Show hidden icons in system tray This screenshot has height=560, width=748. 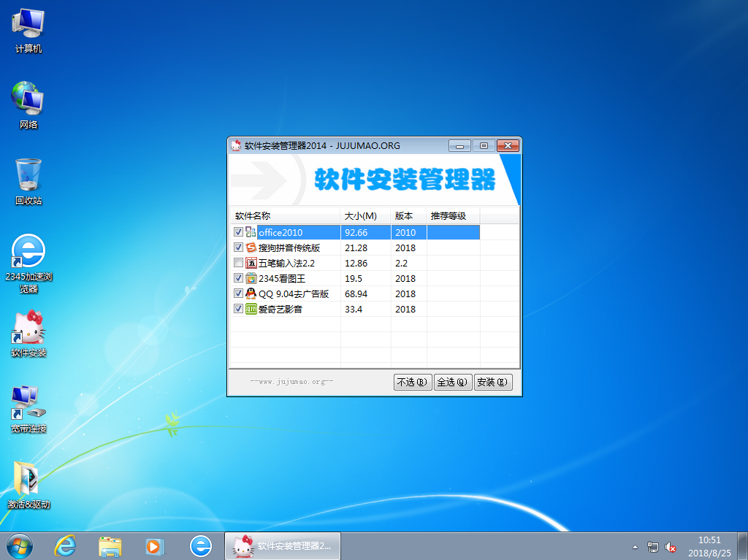tap(635, 546)
